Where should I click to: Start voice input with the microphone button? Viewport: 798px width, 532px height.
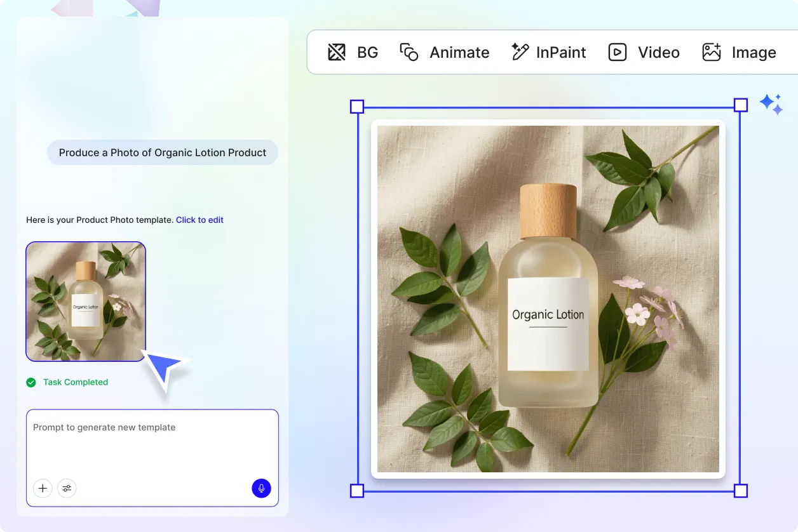(x=261, y=488)
